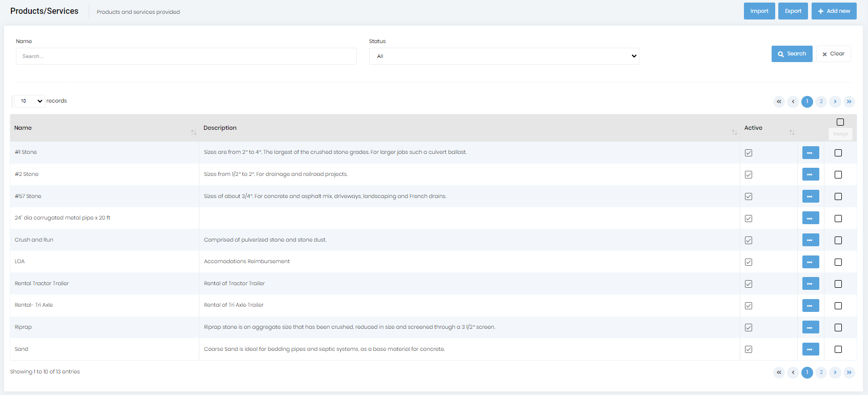The width and height of the screenshot is (868, 395).
Task: Select page 2 in bottom pagination
Action: tap(821, 372)
